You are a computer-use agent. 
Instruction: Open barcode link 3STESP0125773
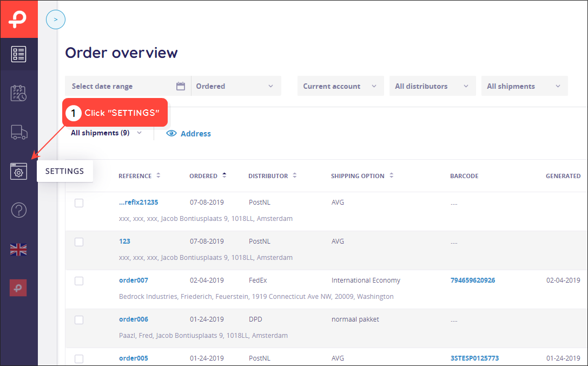pos(474,358)
